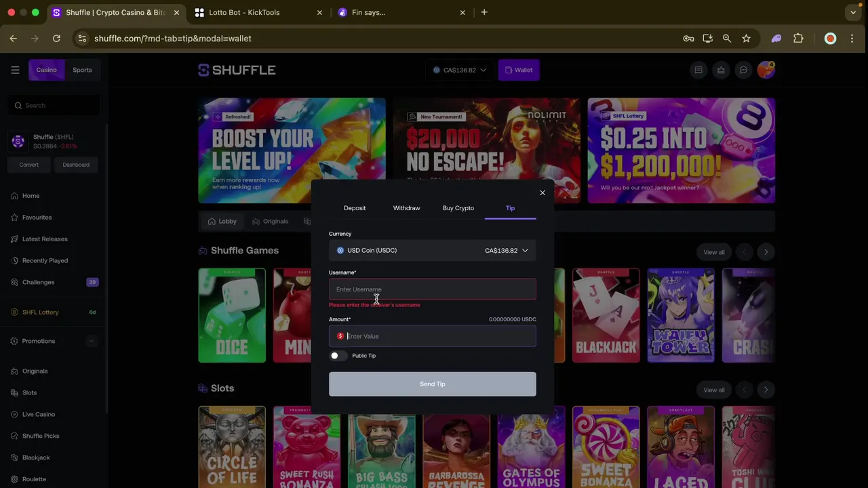The image size is (868, 488).
Task: Open the Gates of Olympus slot thumbnail
Action: point(531,447)
